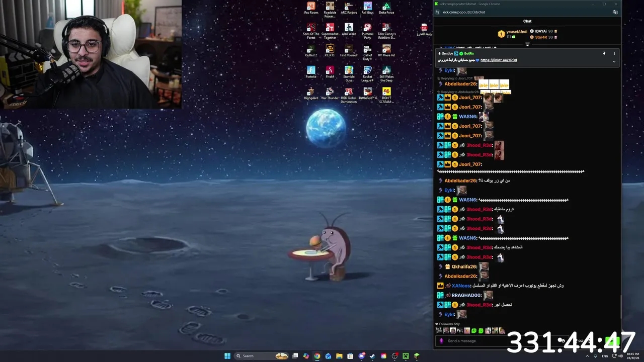
Task: Click the kick.com popout address bar URL
Action: point(463,12)
